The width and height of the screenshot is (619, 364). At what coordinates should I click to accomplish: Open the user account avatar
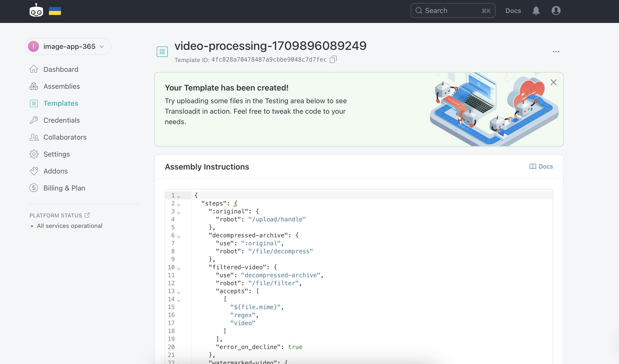(556, 10)
